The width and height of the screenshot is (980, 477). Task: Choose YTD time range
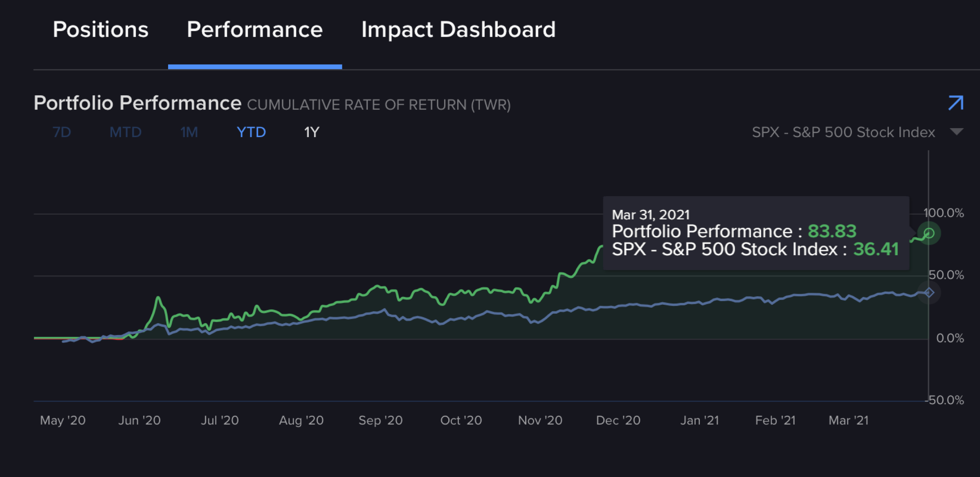point(251,132)
